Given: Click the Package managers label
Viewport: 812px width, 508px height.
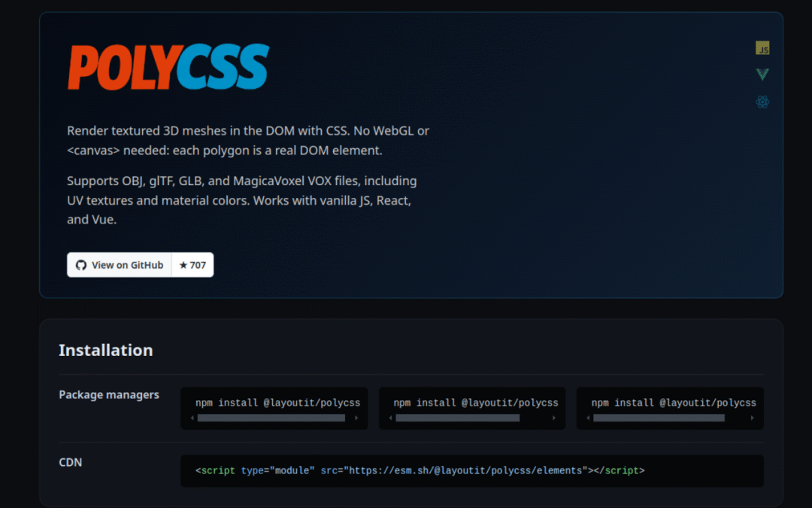Looking at the screenshot, I should (109, 395).
